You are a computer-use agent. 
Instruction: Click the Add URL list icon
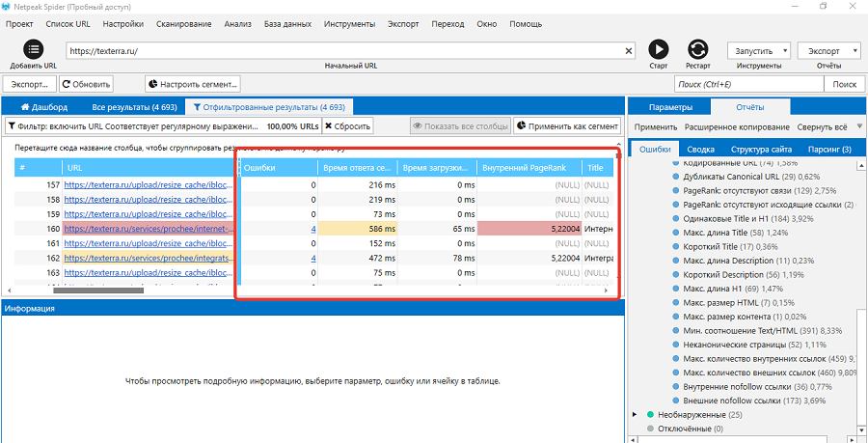[33, 49]
